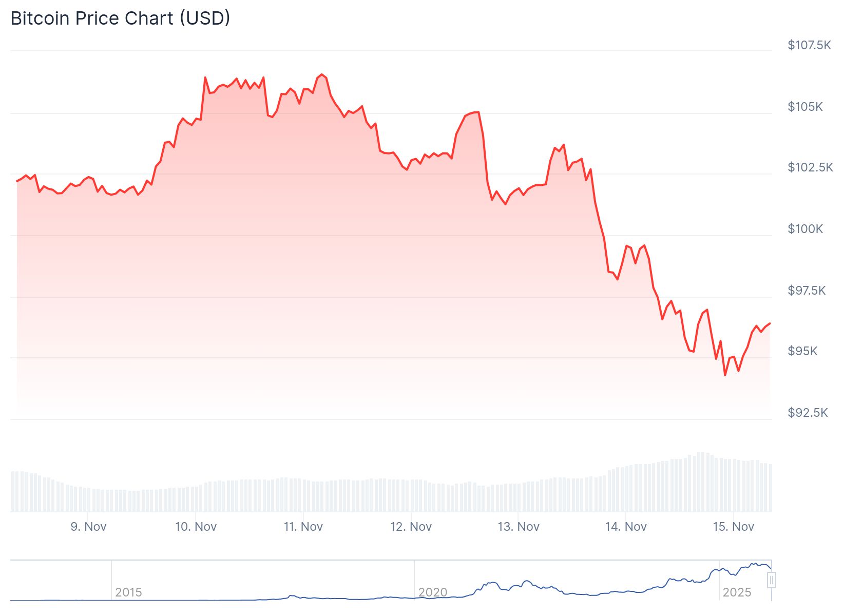Click the $97.5K price axis label
844x616 pixels.
click(x=807, y=291)
